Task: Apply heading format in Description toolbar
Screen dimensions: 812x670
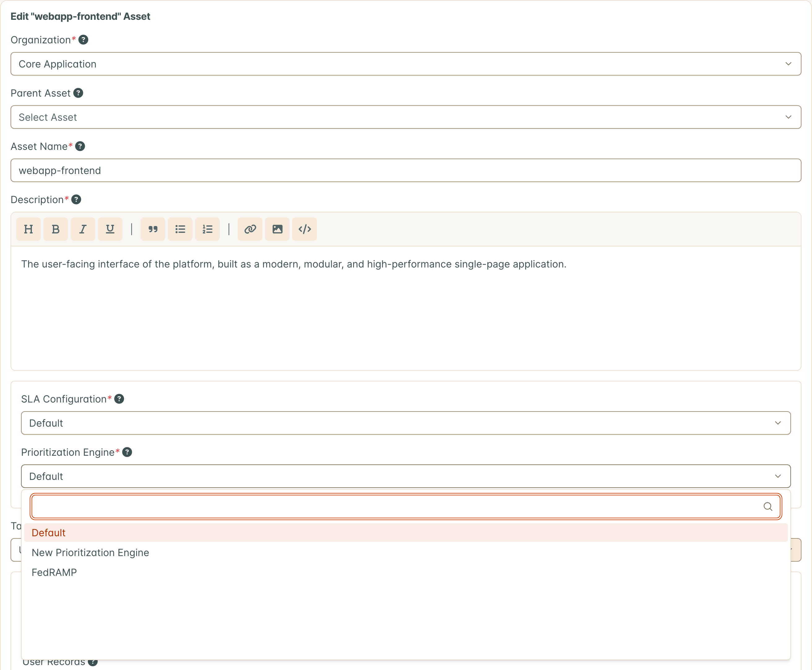Action: click(x=28, y=229)
